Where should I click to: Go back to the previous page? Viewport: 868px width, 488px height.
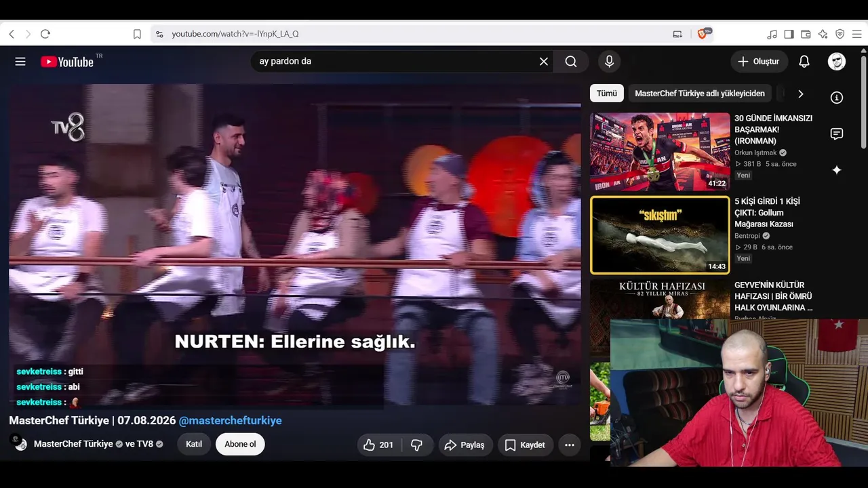coord(12,34)
